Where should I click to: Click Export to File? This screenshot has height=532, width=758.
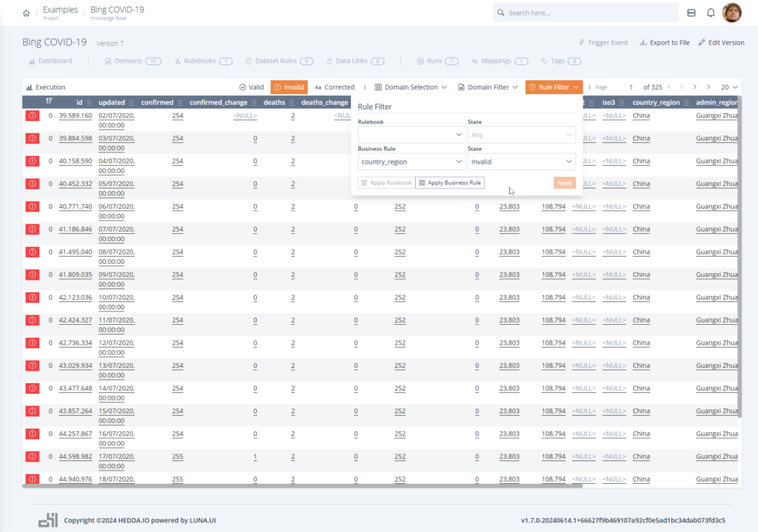664,43
